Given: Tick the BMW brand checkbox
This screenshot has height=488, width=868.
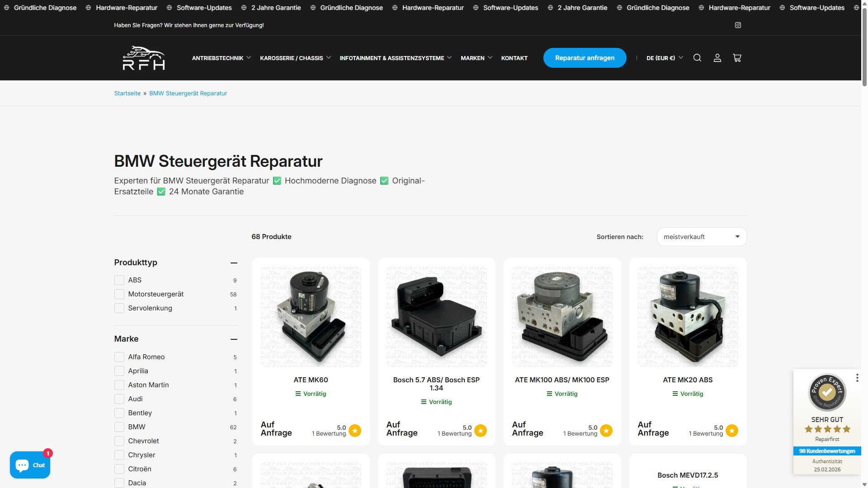Looking at the screenshot, I should coord(119,427).
